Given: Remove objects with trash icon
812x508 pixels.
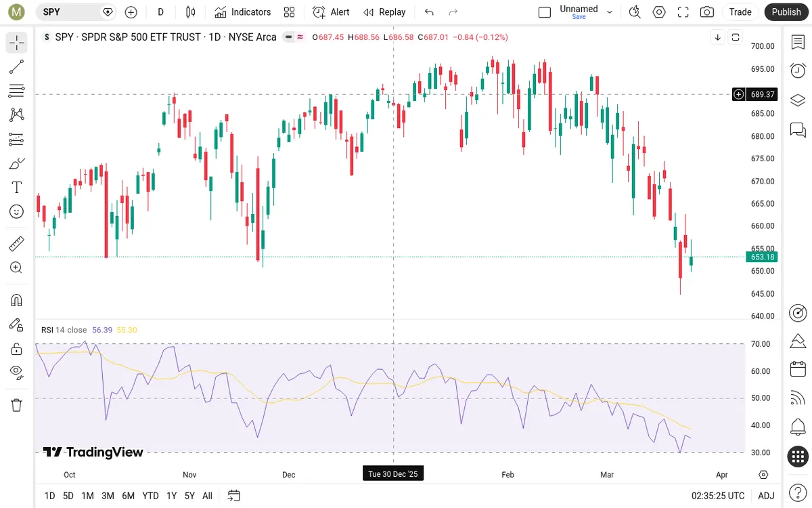Looking at the screenshot, I should 17,405.
